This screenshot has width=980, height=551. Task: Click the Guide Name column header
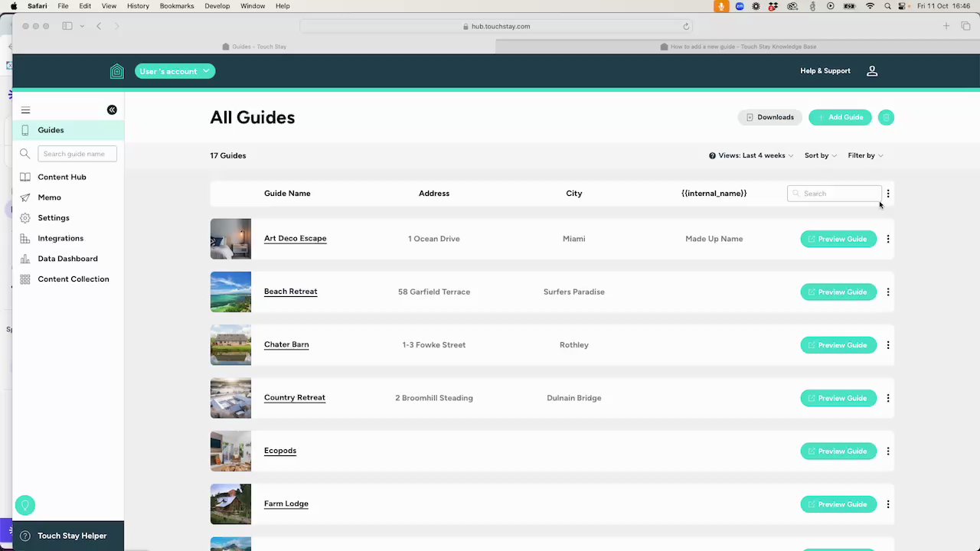click(x=287, y=194)
